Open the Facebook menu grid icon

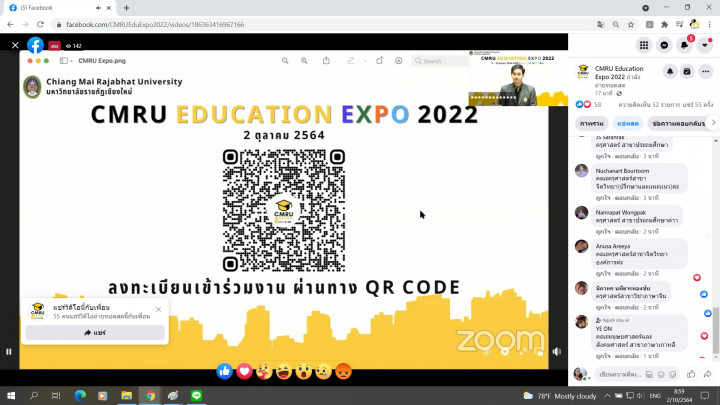point(644,45)
